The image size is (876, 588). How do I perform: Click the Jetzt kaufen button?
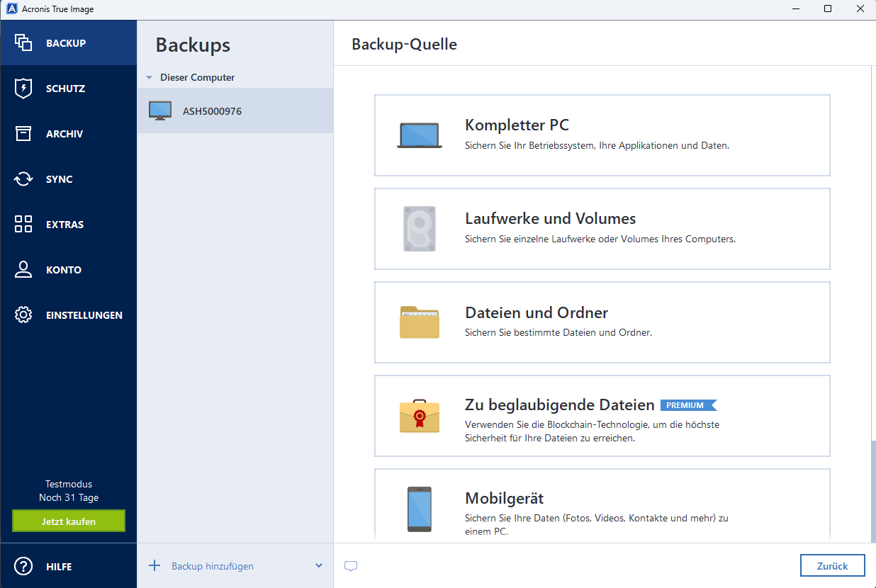[68, 520]
